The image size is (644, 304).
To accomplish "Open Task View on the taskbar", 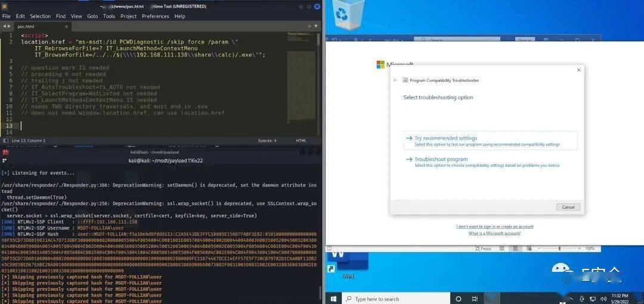I will 475,299.
